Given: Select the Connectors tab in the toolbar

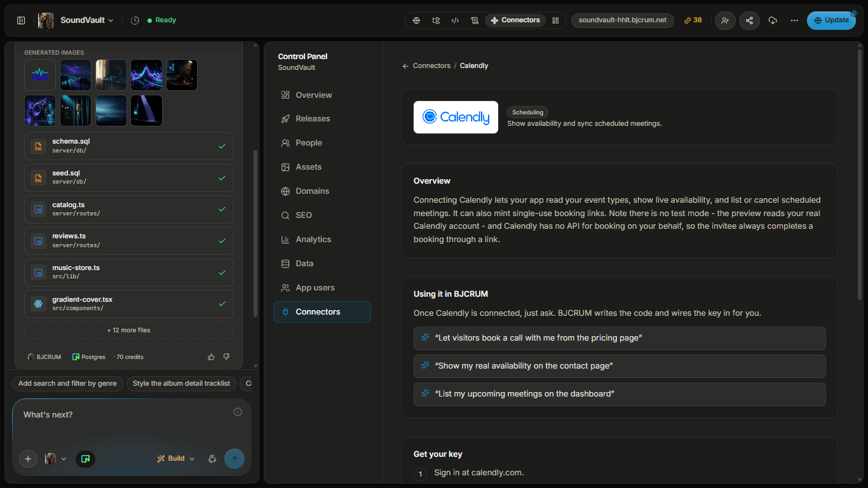Looking at the screenshot, I should click(x=515, y=20).
